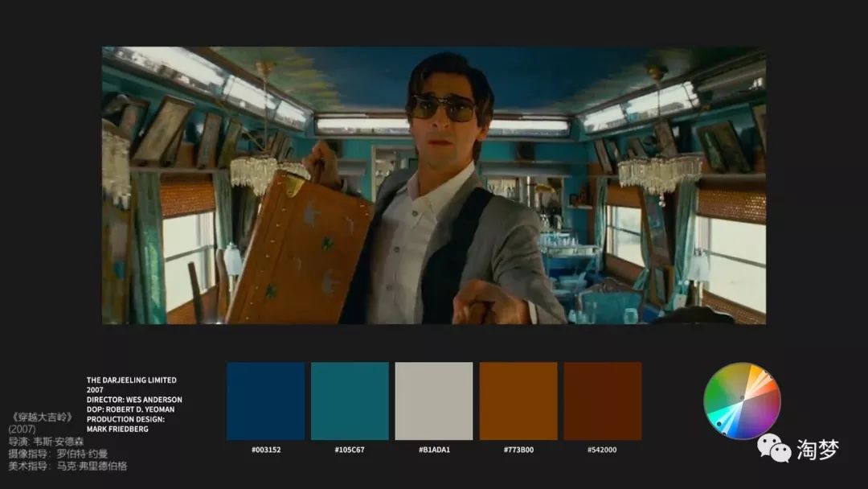Click the #B1ADA1 hex code label
This screenshot has height=489, width=868.
click(434, 450)
